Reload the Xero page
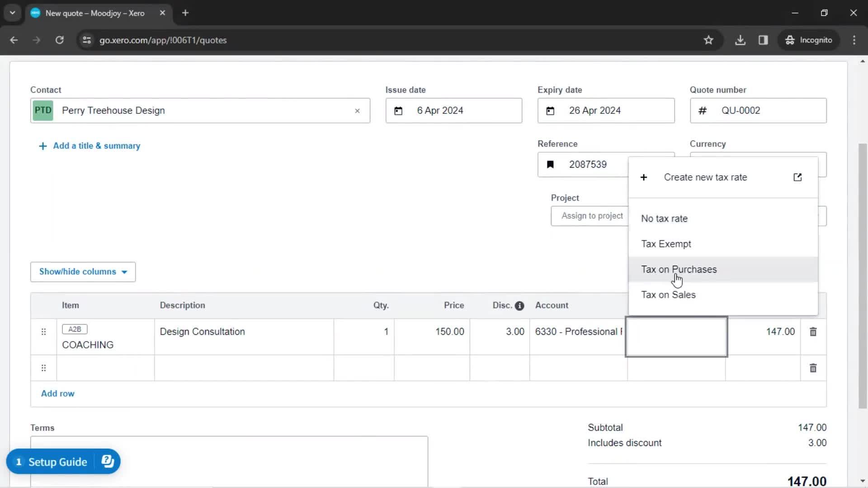This screenshot has height=488, width=868. pos(59,40)
